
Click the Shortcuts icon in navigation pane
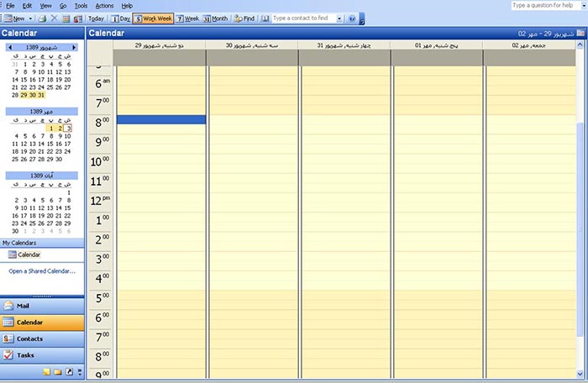(x=69, y=371)
